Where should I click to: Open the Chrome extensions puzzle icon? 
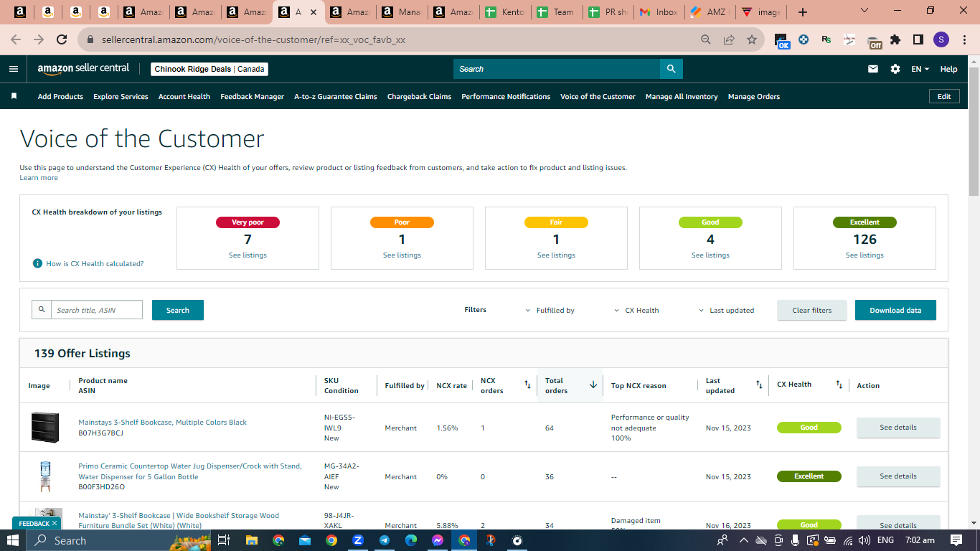(x=895, y=39)
